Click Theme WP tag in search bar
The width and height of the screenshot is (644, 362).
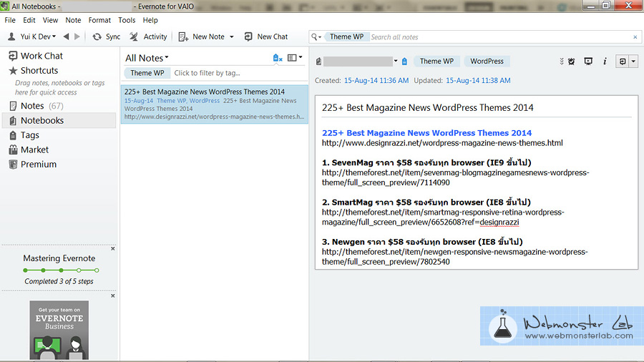[346, 37]
